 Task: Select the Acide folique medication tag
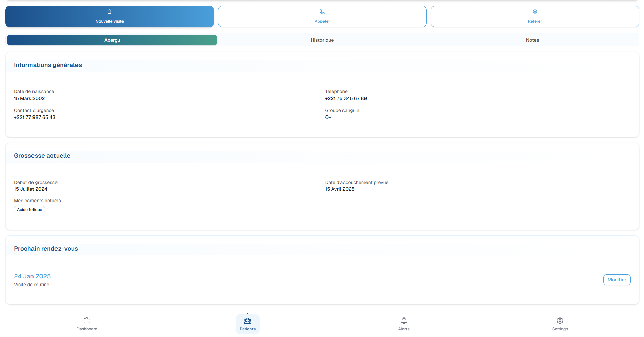29,210
